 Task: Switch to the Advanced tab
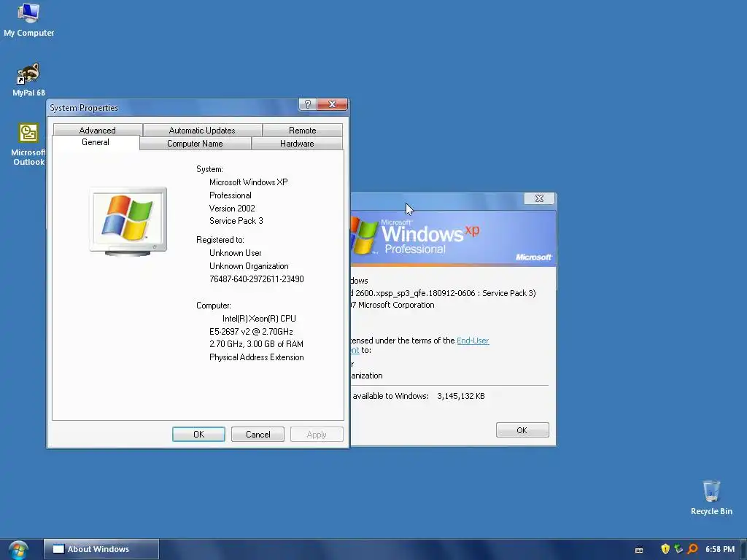pyautogui.click(x=98, y=130)
